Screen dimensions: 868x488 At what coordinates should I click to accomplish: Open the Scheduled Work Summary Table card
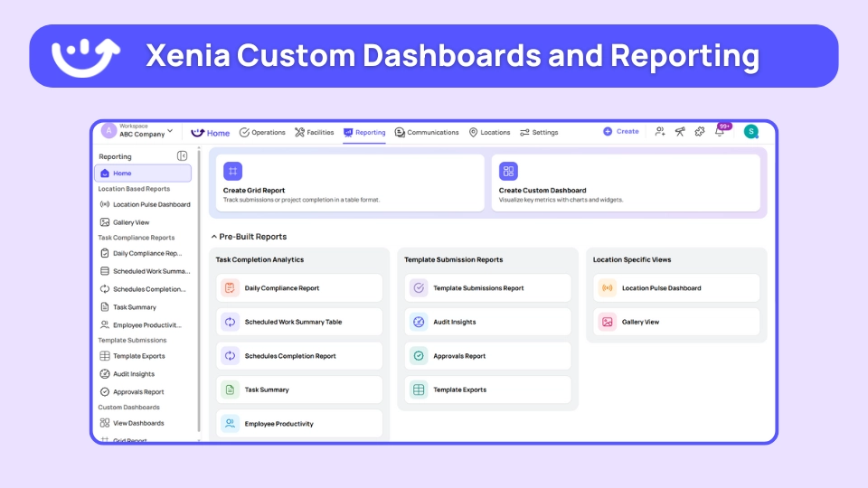(299, 322)
